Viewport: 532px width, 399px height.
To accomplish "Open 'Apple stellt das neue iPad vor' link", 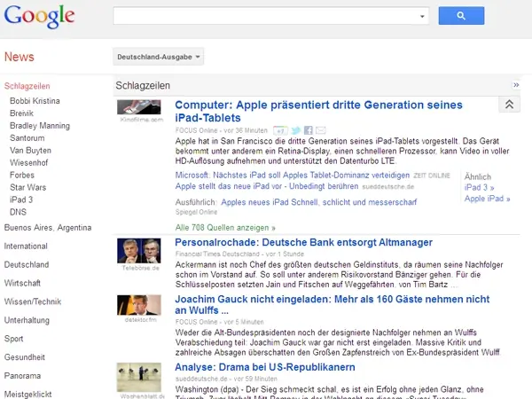I will (x=267, y=186).
